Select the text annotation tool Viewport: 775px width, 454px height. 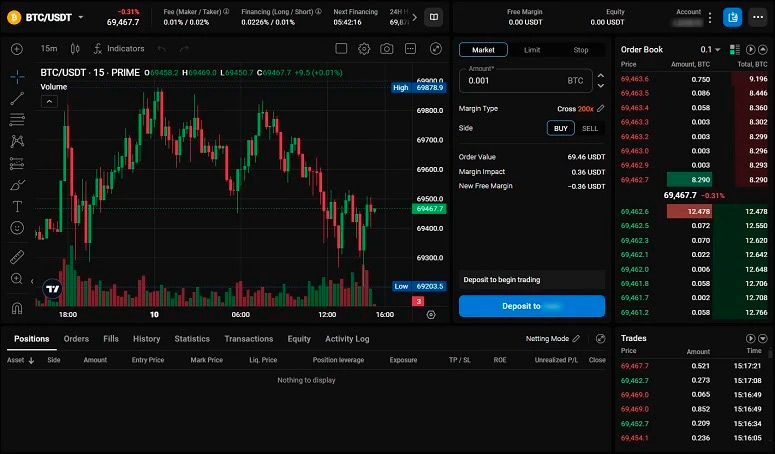pos(17,206)
